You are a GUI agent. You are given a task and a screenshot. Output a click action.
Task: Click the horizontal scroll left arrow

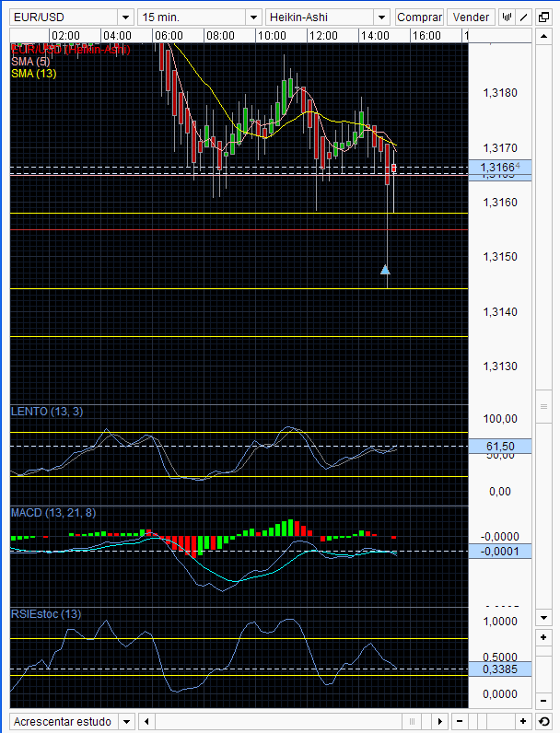tap(146, 722)
